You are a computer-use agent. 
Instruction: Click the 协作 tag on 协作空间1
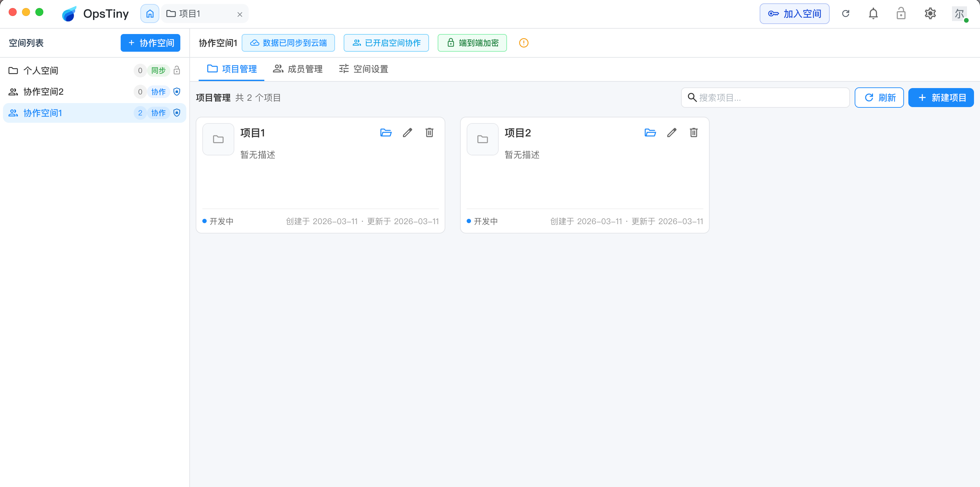(158, 113)
